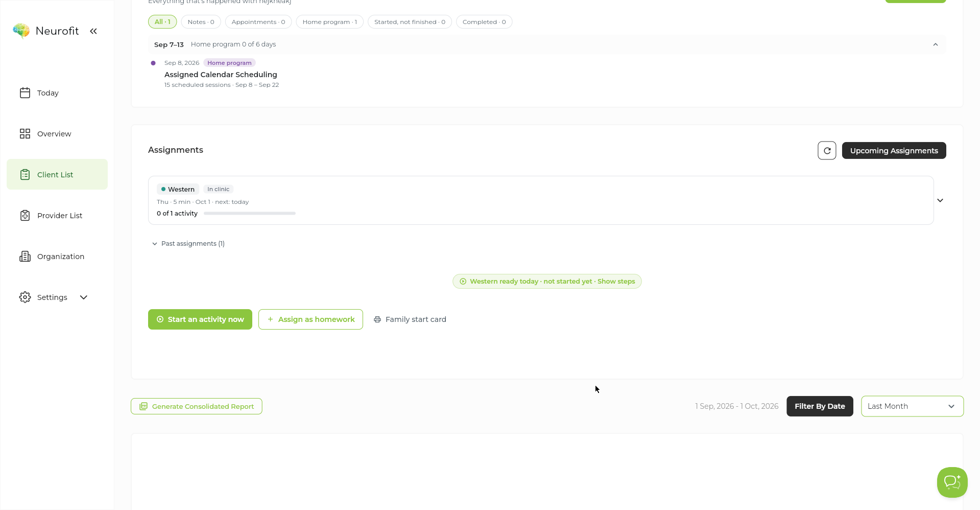Screen dimensions: 980x510
Task: Open the Last Month date range dropdown
Action: tap(912, 406)
